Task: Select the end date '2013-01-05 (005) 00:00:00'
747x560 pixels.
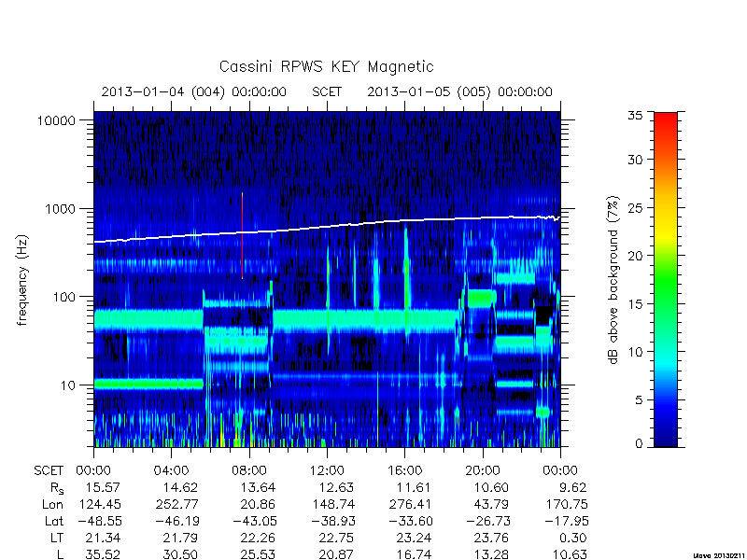Action: click(459, 91)
